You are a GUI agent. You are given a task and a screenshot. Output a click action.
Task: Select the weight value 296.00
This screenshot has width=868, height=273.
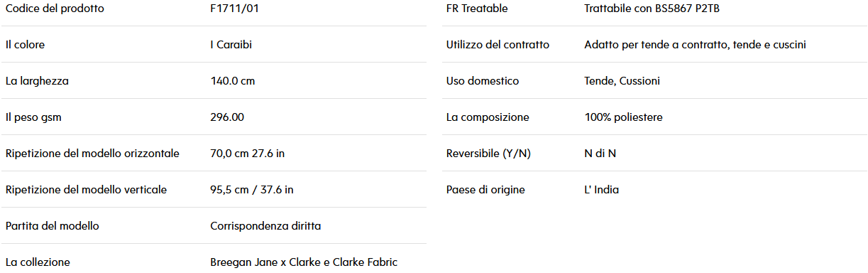(x=227, y=117)
